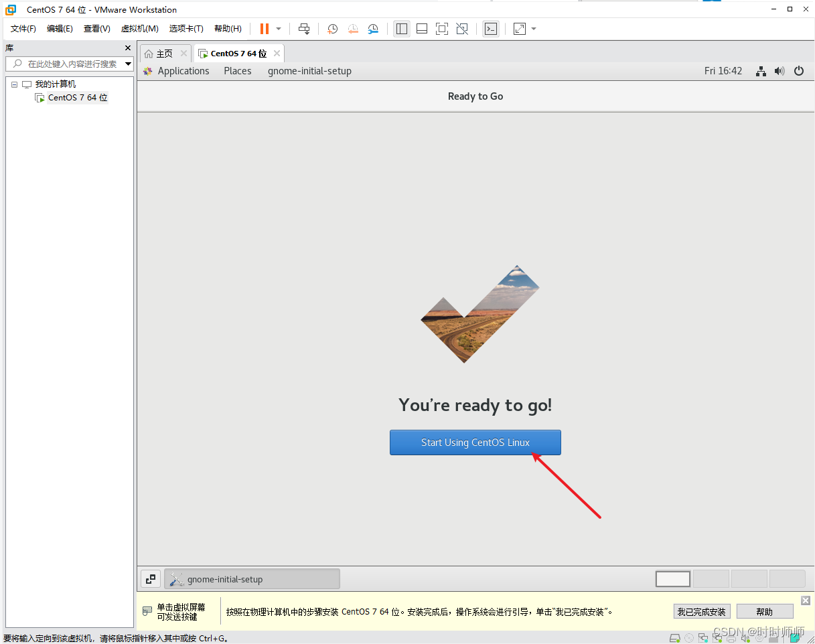
Task: Open the 帮助(H) menu
Action: (228, 29)
